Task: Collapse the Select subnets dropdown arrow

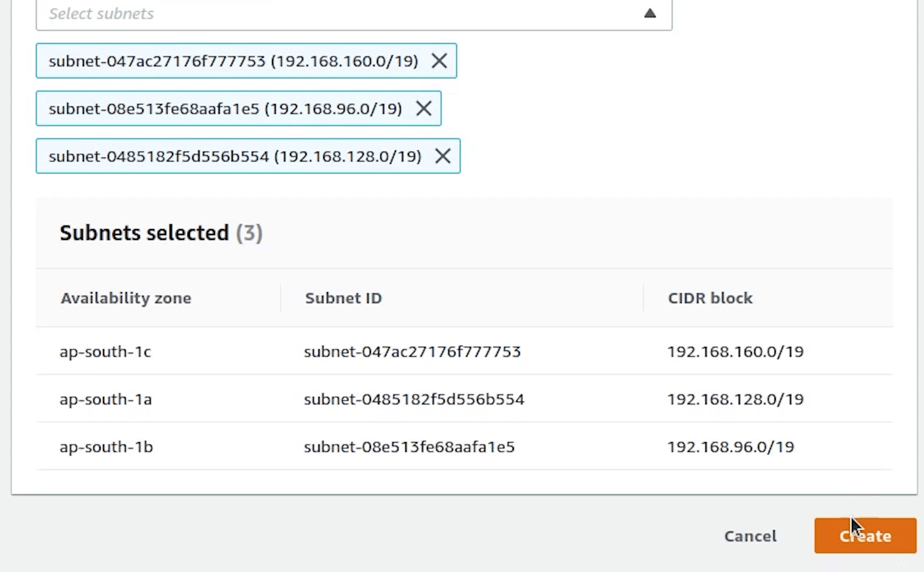Action: (650, 13)
